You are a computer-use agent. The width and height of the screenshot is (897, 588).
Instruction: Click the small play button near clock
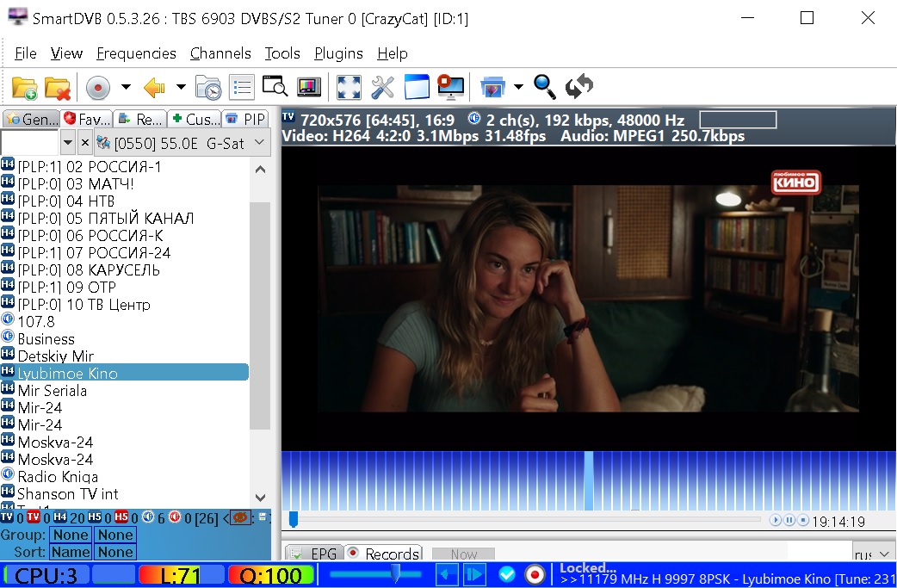[x=775, y=520]
